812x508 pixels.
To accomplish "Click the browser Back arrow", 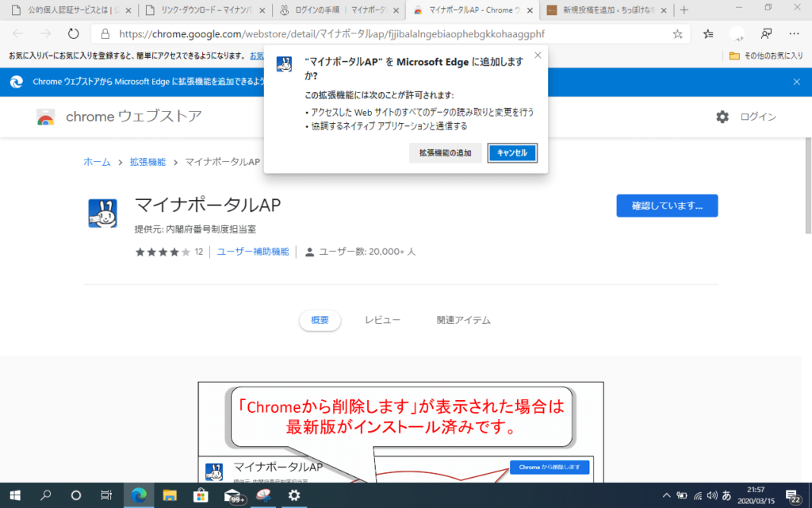I will tap(18, 33).
